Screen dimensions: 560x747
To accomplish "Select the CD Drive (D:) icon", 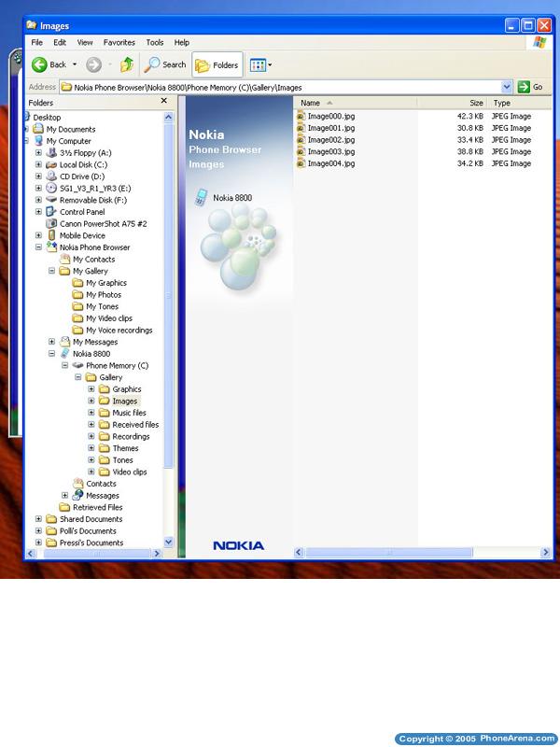I will (51, 176).
